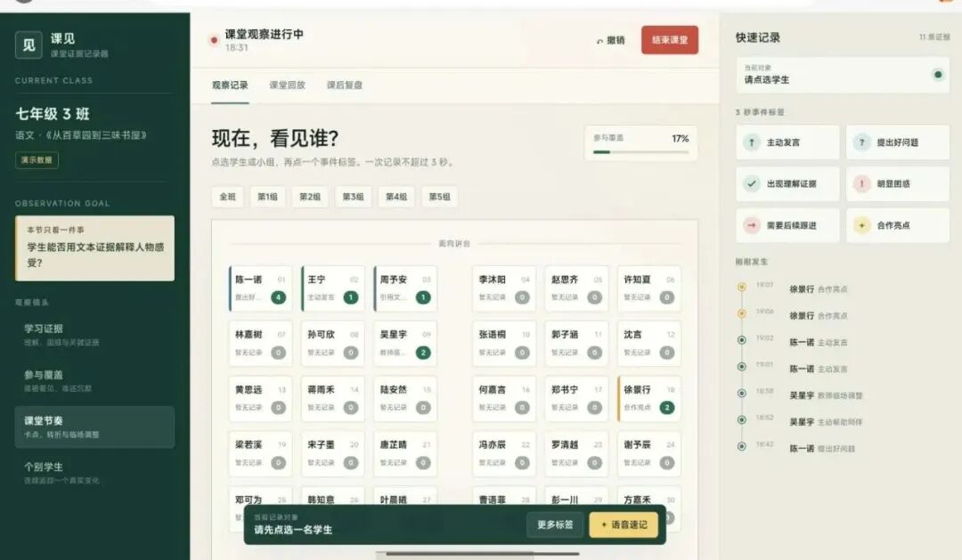Click the 参与覆盖 17% progress bar
This screenshot has width=962, height=560.
[x=641, y=151]
